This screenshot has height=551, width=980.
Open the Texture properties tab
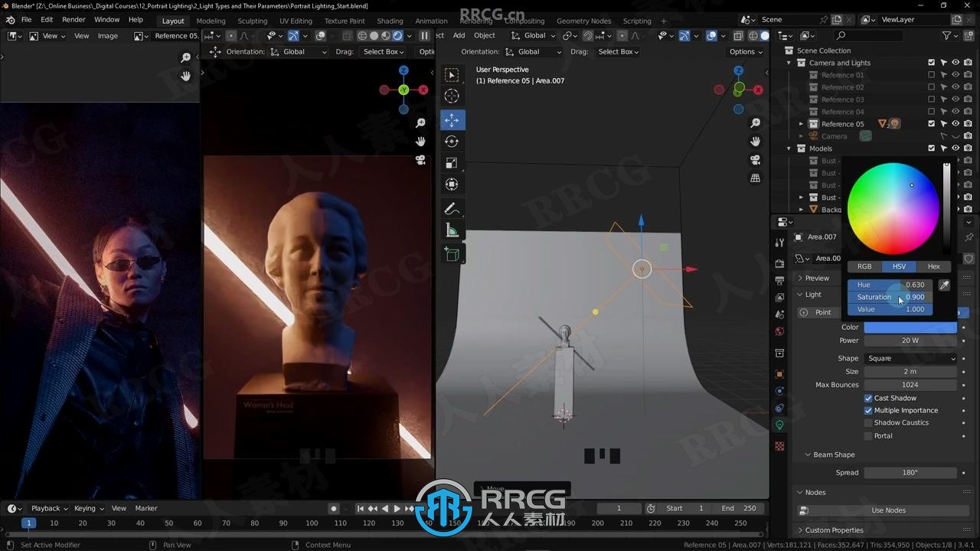(x=779, y=446)
